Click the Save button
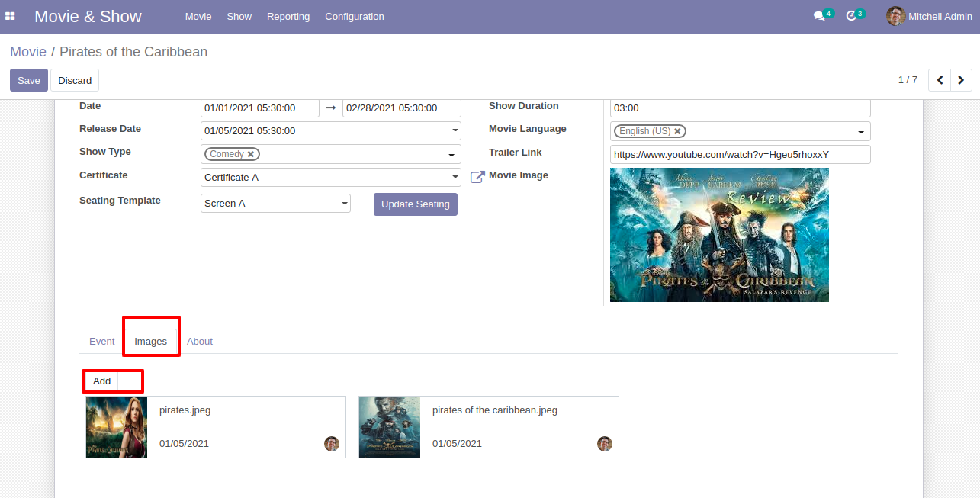Screen dimensions: 980x498 click(29, 80)
